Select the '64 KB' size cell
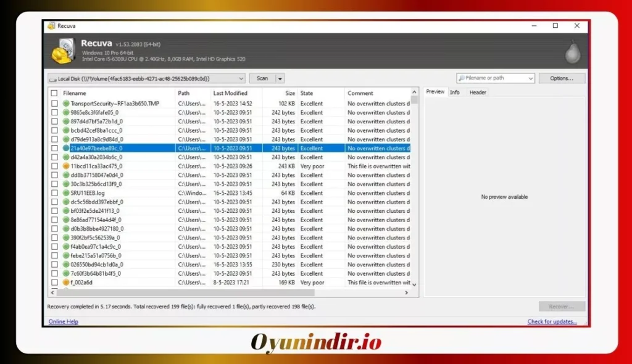This screenshot has height=364, width=632. (288, 193)
